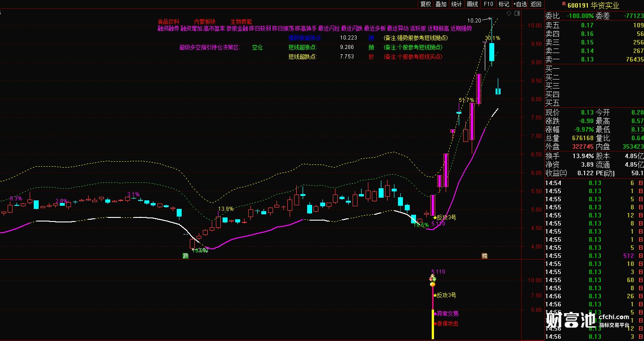Click the red R icon beside the stock code
The width and height of the screenshot is (644, 341).
(x=564, y=4)
